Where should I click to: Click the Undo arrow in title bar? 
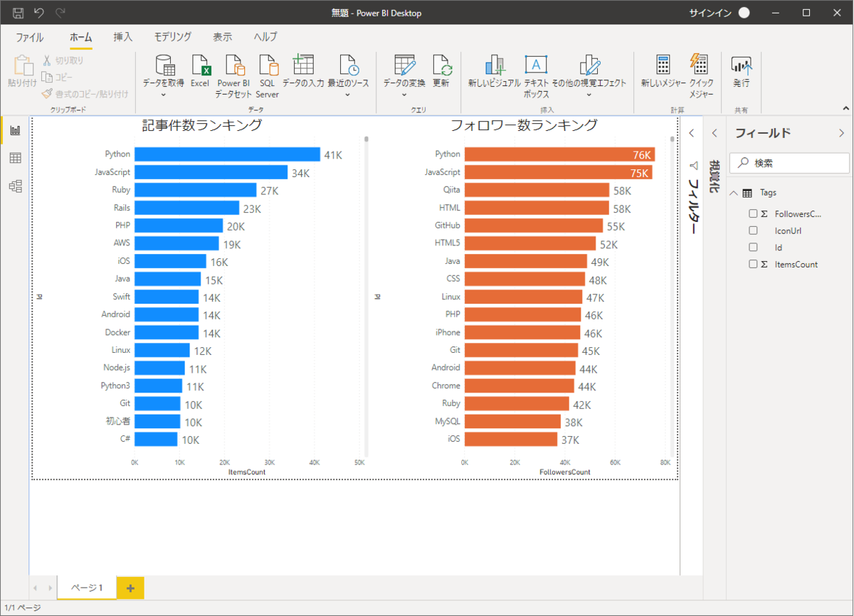tap(39, 13)
